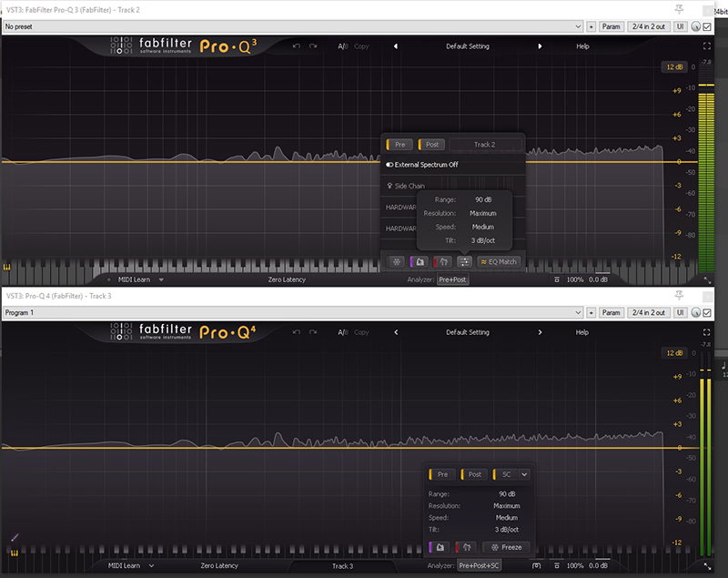Click the 100% output level value in Pro-Q 3

pos(575,279)
